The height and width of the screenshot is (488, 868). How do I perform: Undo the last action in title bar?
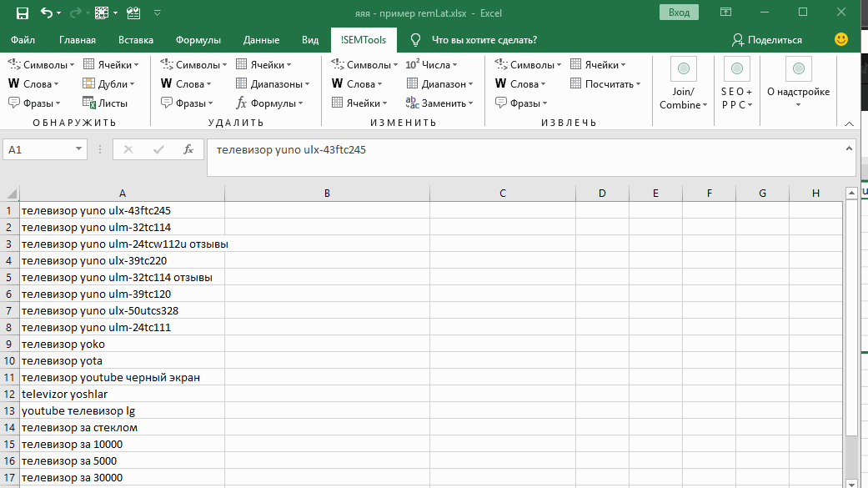tap(47, 13)
